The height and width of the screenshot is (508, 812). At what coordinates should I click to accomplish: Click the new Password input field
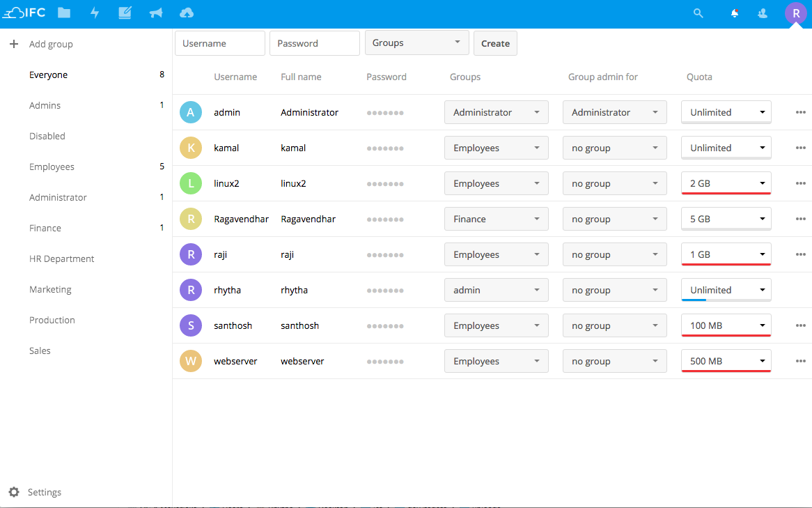[x=314, y=43]
